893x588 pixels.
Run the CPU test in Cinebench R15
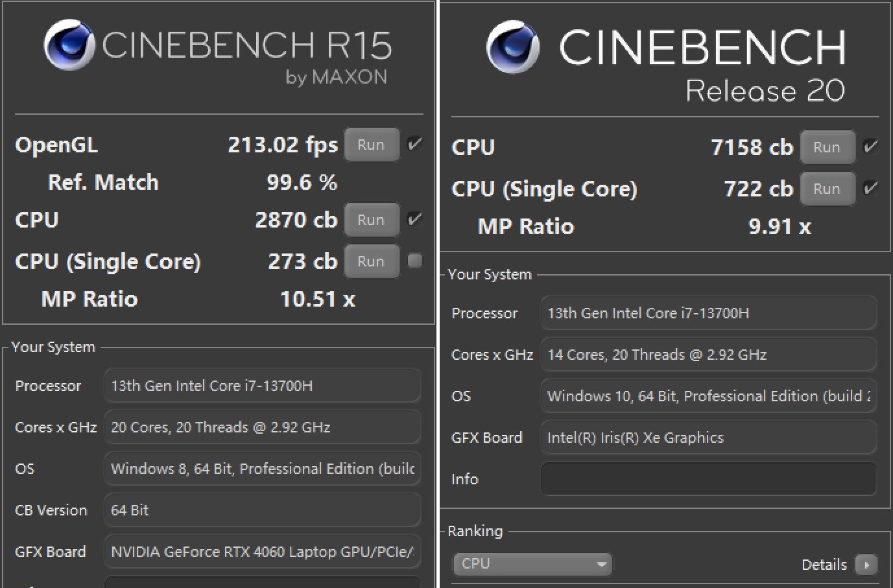pyautogui.click(x=372, y=220)
